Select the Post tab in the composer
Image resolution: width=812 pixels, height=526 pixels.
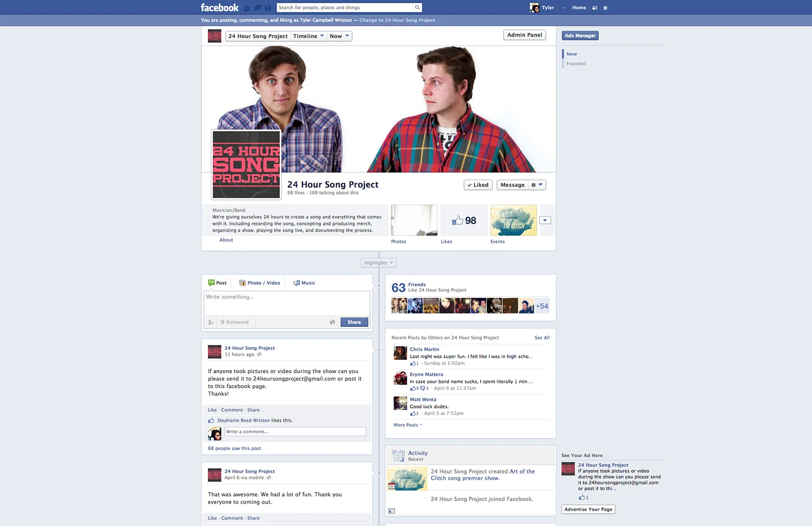pos(217,283)
